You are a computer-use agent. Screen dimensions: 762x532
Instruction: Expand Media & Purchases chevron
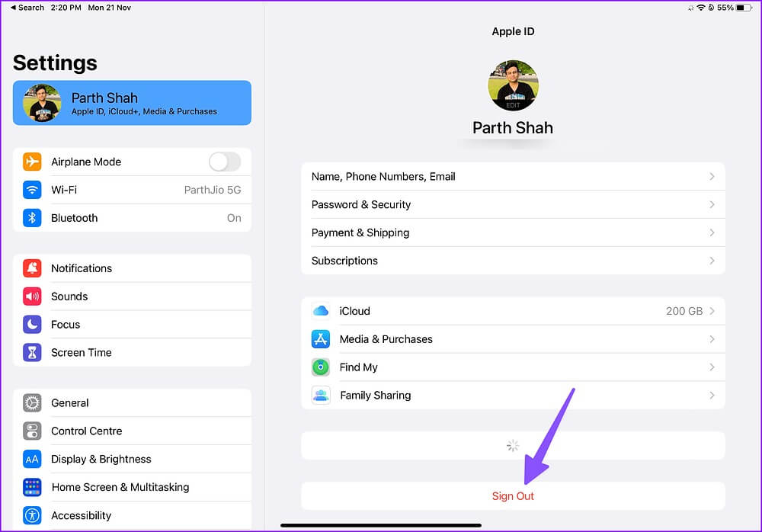click(x=712, y=339)
